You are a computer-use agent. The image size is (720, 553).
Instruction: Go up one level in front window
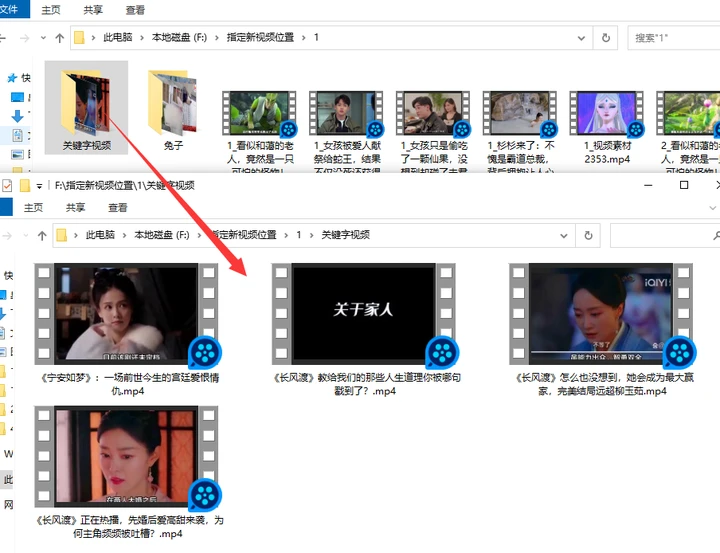click(x=42, y=236)
